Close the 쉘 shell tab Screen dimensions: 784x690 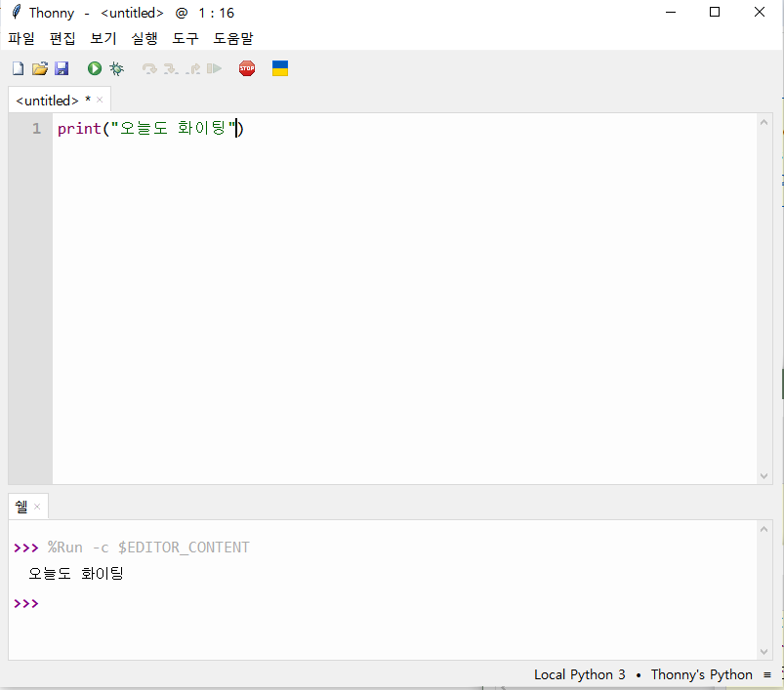[37, 507]
